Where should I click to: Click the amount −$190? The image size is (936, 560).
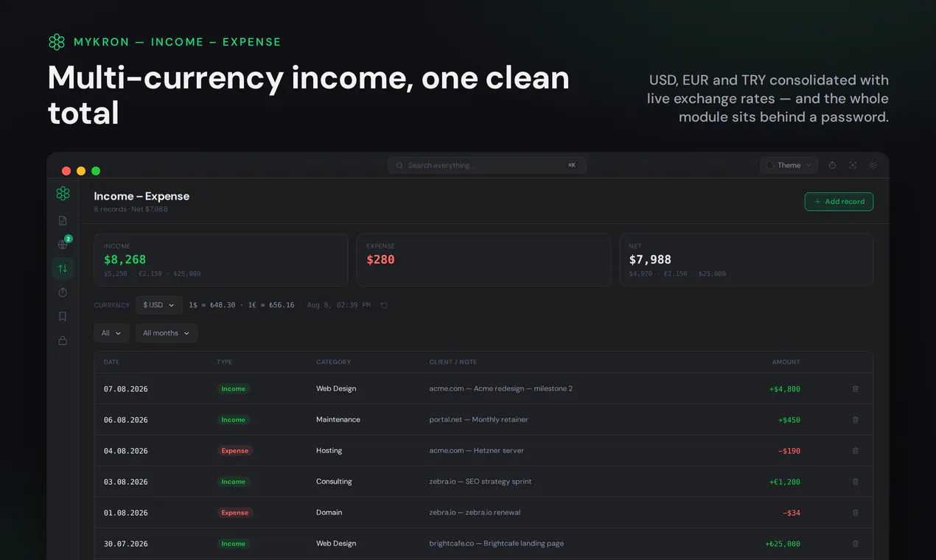tap(789, 451)
